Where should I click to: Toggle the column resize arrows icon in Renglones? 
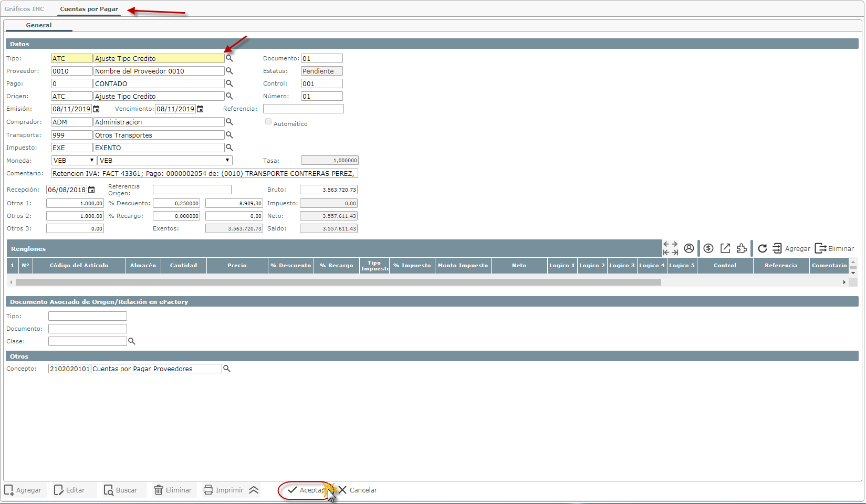click(671, 248)
